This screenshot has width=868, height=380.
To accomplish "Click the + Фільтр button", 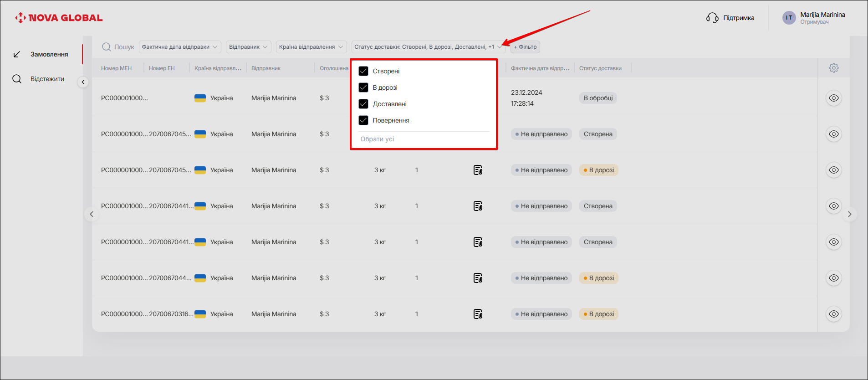I will [525, 47].
